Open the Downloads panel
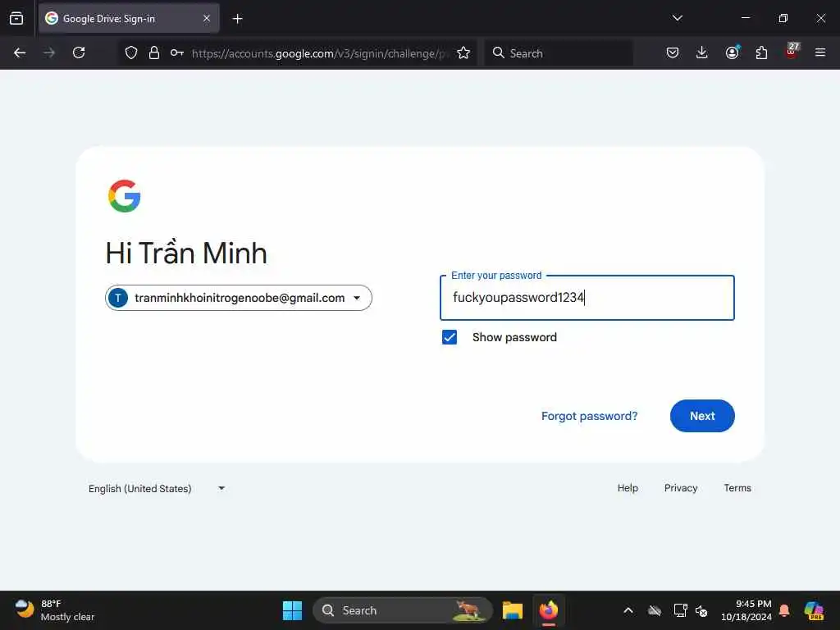Viewport: 840px width, 630px height. [x=702, y=52]
